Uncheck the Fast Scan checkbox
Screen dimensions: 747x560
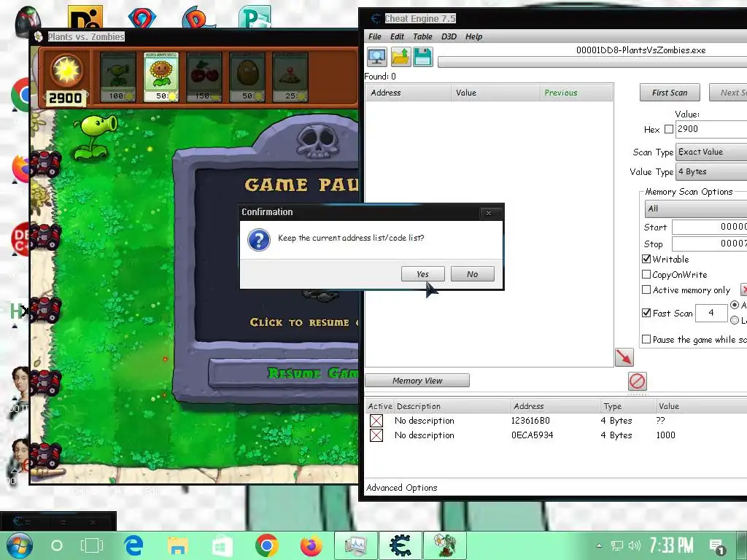pos(646,313)
